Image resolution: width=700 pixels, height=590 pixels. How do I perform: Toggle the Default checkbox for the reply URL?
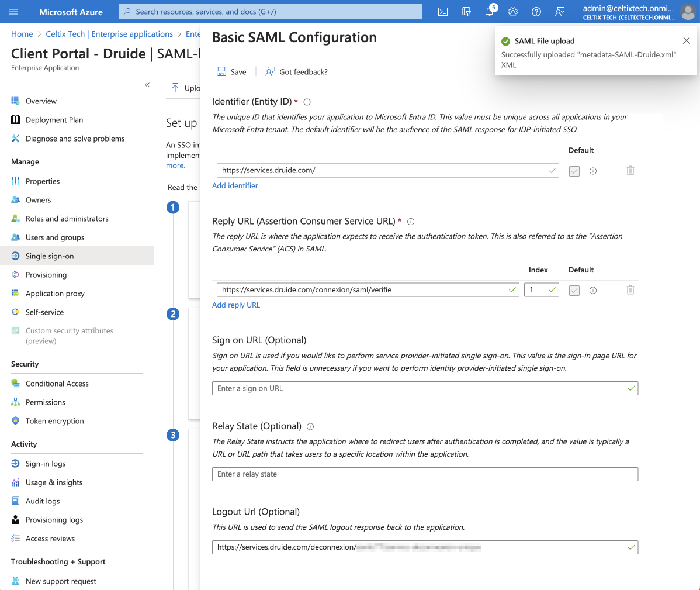[574, 290]
